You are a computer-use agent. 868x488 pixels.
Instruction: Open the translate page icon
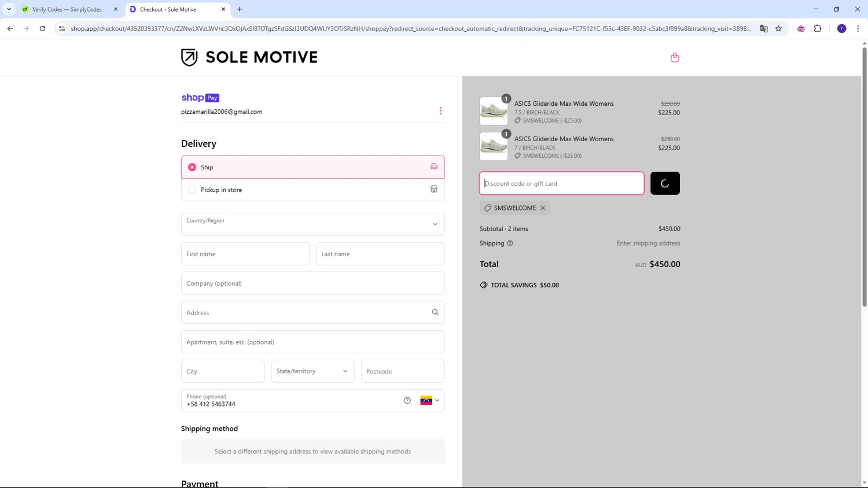tap(764, 28)
